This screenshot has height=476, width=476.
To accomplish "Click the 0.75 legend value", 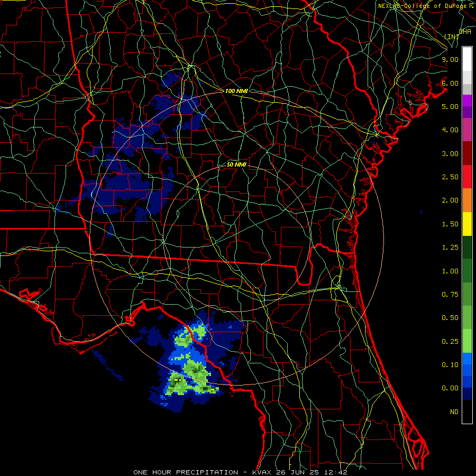I will click(450, 295).
